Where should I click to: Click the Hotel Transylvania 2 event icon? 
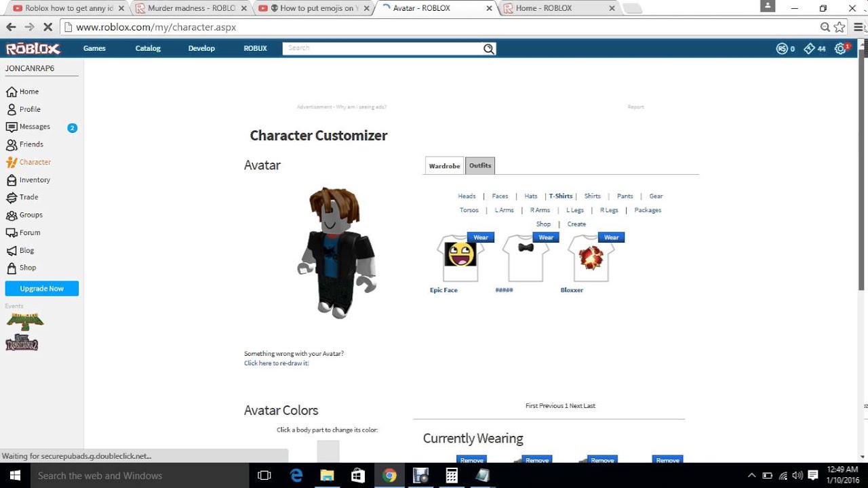click(x=22, y=342)
